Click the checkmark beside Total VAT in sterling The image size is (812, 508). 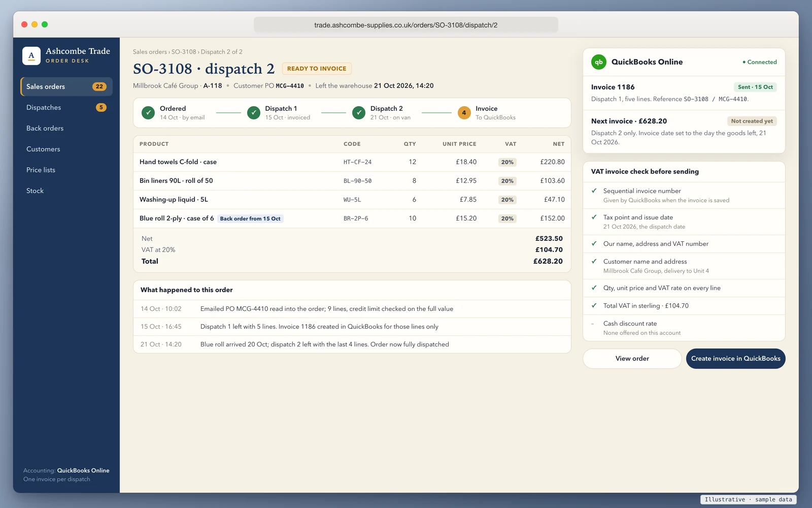tap(594, 306)
